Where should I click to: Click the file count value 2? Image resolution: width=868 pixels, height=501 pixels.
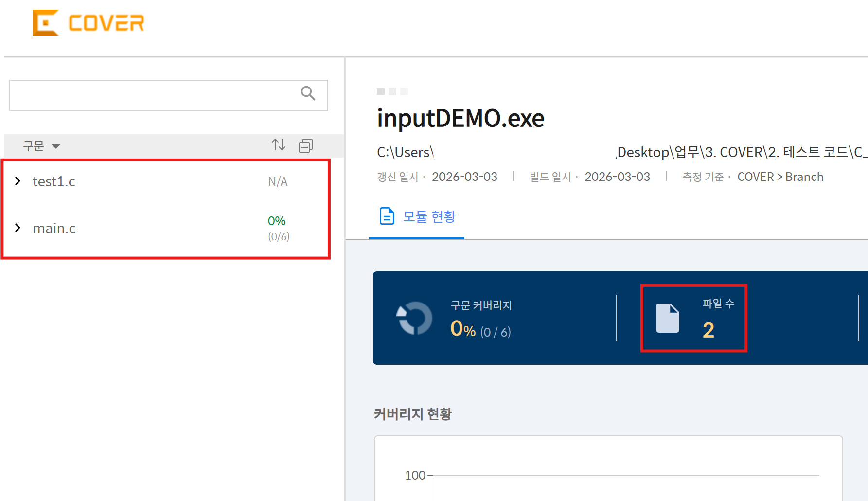click(709, 330)
